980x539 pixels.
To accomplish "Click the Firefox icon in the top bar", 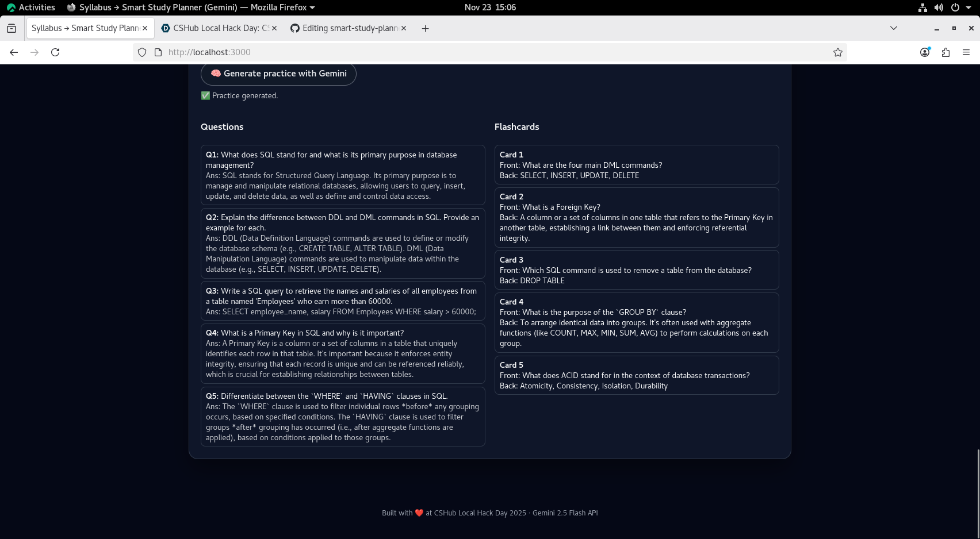I will [71, 7].
